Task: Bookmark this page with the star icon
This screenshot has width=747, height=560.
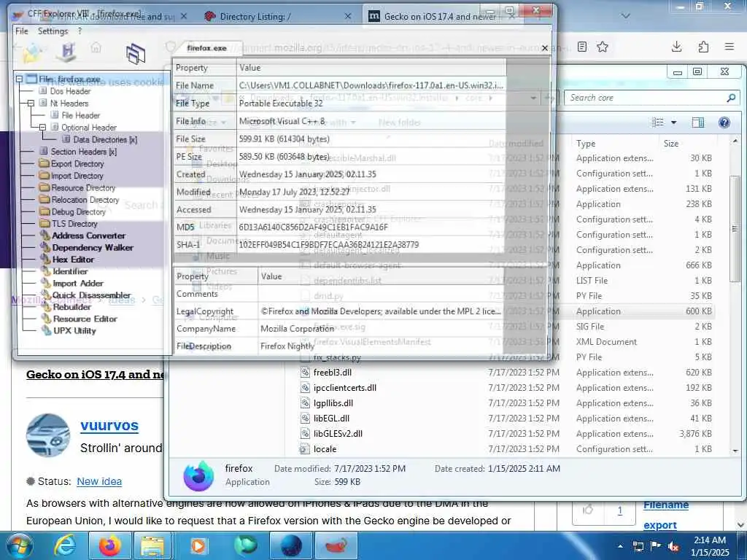Action: [603, 47]
